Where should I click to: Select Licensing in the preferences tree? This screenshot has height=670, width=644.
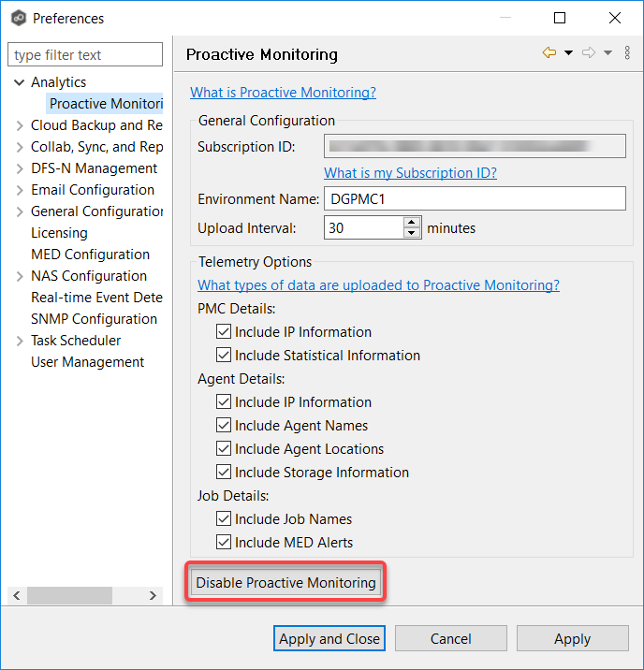coord(59,233)
